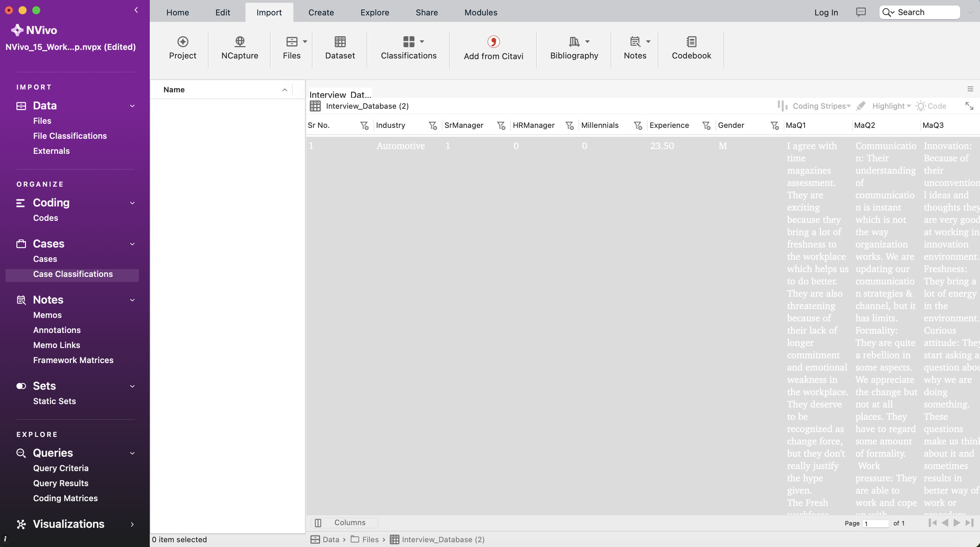Collapse the Notes section chevron in sidebar
The width and height of the screenshot is (980, 547).
click(132, 300)
